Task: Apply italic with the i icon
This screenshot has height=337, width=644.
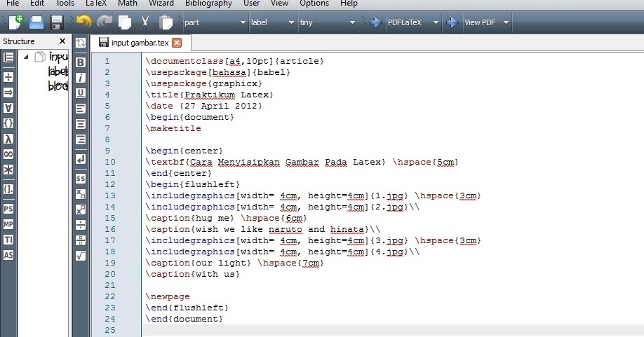Action: 81,78
